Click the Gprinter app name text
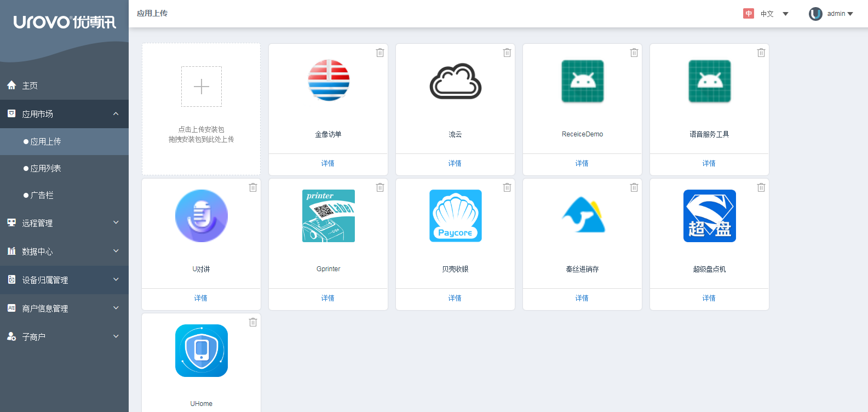868x412 pixels. click(x=329, y=269)
